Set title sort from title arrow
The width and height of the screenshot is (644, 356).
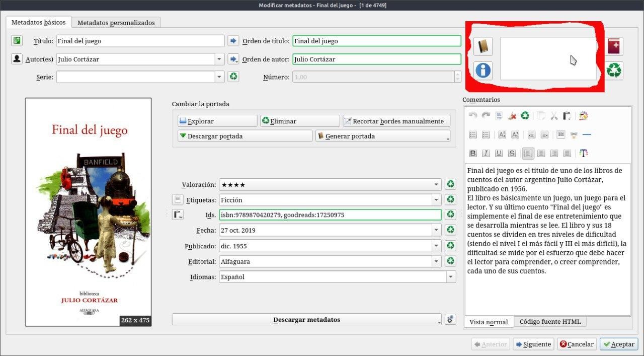233,41
